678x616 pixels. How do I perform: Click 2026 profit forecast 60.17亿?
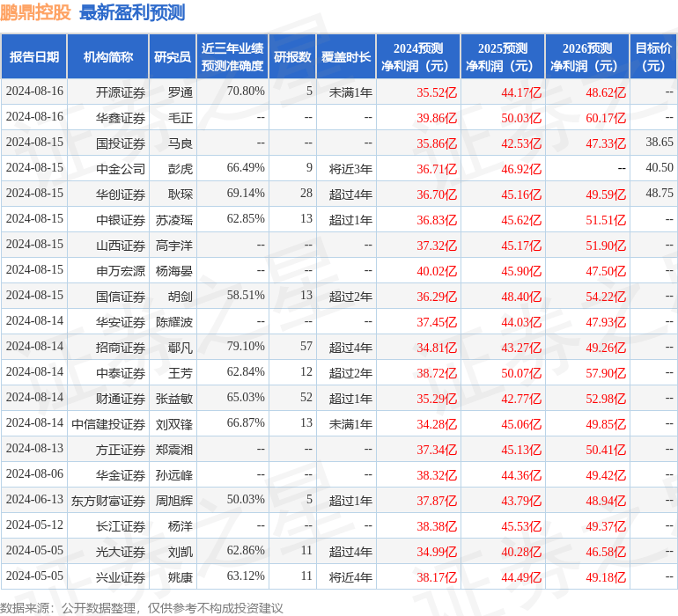606,118
